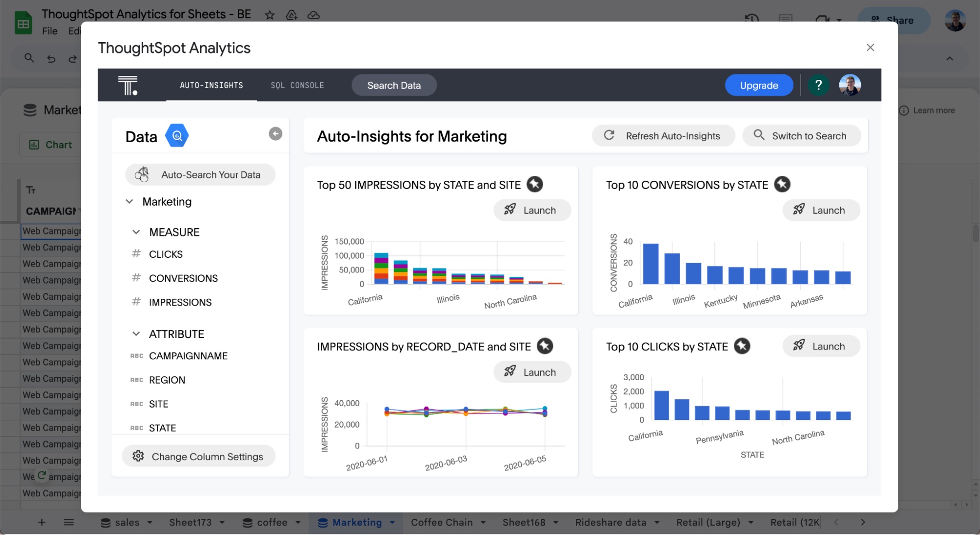This screenshot has width=980, height=535.
Task: Click the Sheets redo arrow
Action: [72, 59]
